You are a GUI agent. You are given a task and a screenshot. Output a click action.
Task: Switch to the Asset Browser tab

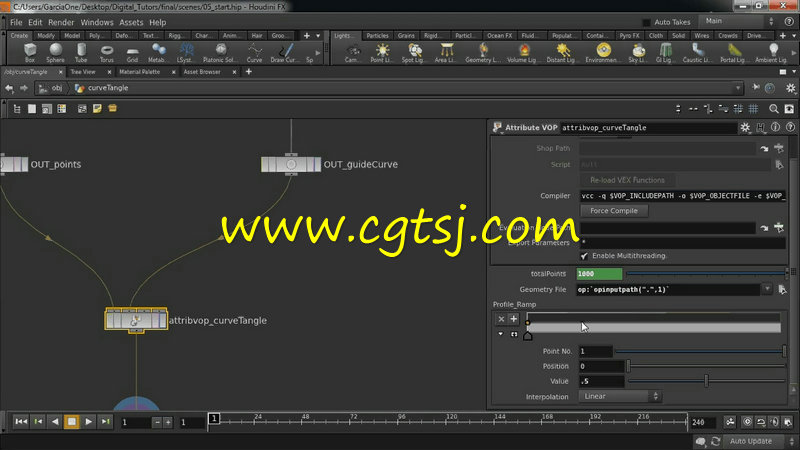click(202, 72)
